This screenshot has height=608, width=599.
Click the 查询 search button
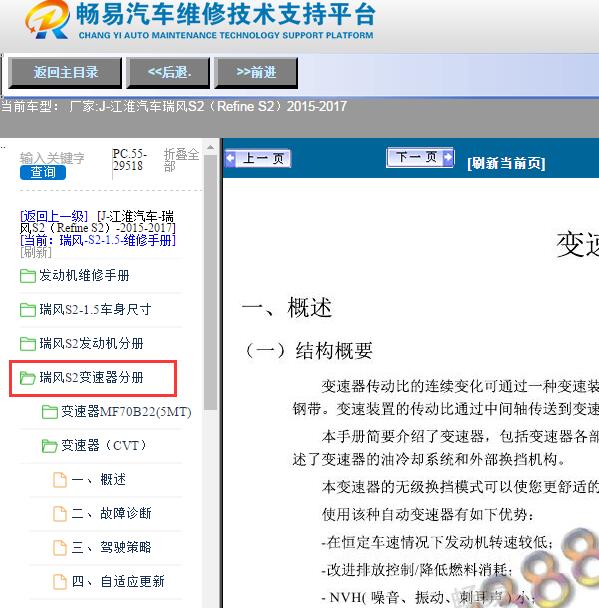click(43, 172)
